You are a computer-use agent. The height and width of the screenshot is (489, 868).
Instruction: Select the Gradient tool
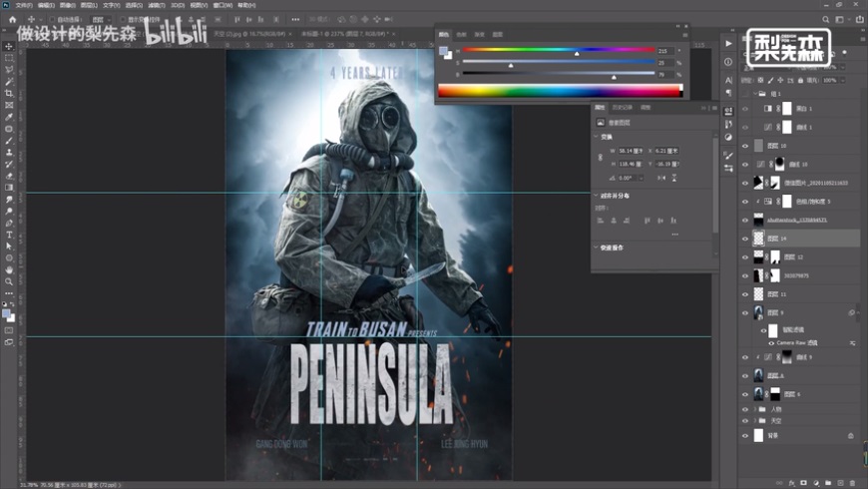(9, 188)
